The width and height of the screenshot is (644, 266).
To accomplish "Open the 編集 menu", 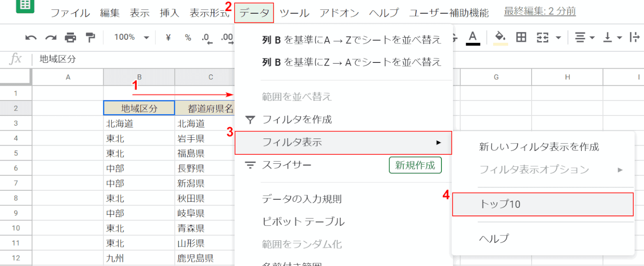I will [110, 13].
